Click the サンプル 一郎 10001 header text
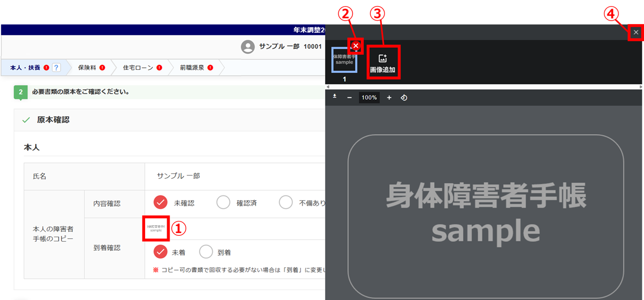Image resolution: width=644 pixels, height=300 pixels. [x=290, y=47]
